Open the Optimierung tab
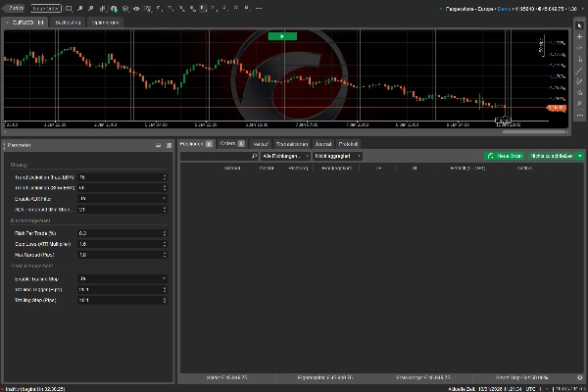 tap(106, 23)
